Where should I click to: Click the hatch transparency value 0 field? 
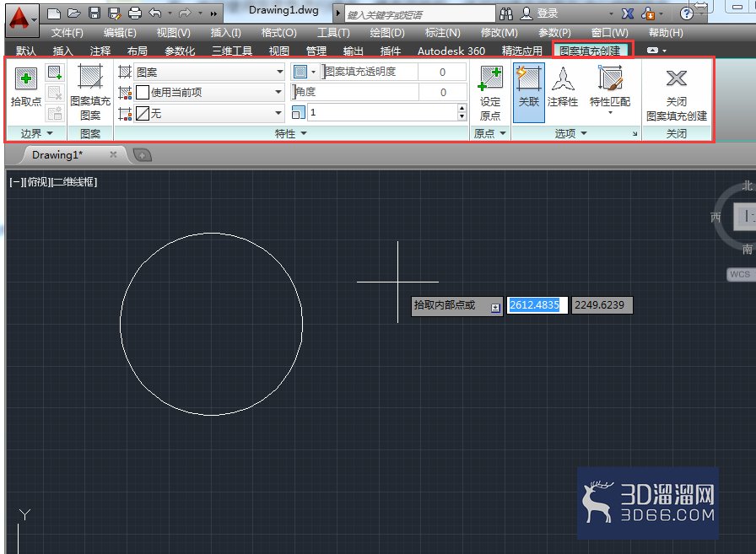(x=442, y=72)
